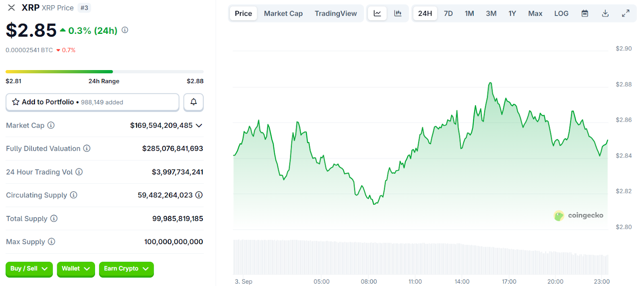Viewport: 644px width, 286px height.
Task: Select the 7D time range
Action: click(448, 13)
